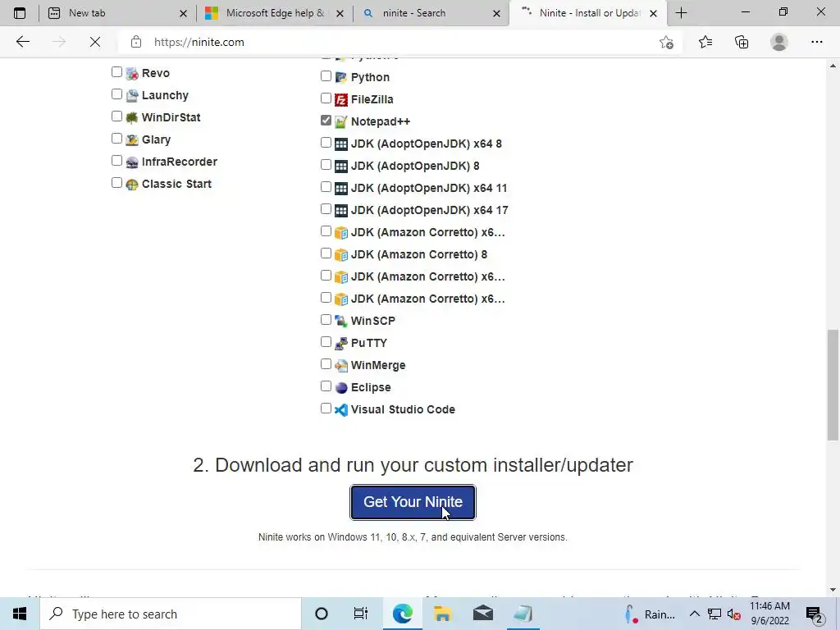
Task: Open the Rain weather widget on taskbar
Action: pyautogui.click(x=650, y=614)
